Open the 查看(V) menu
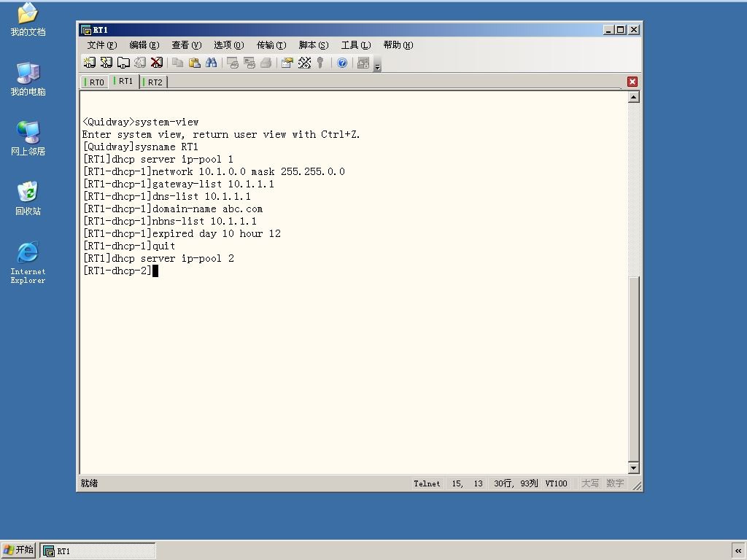The image size is (747, 560). 186,45
